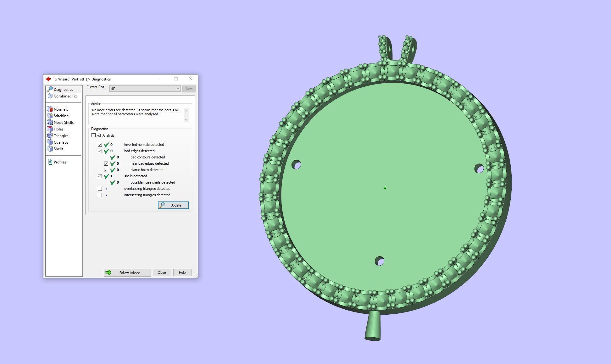
Task: Select the Noise Shells dice icon
Action: tap(50, 122)
